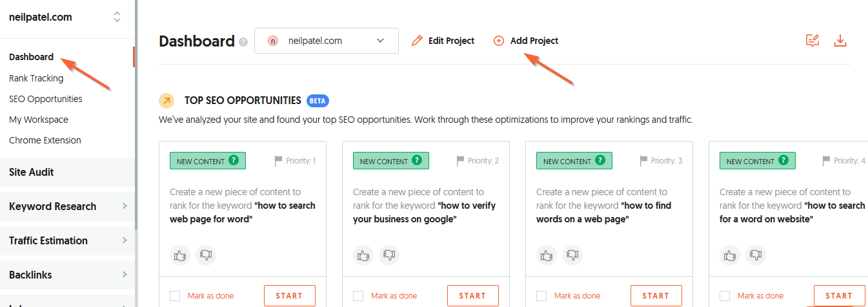Expand the Keyword Research sidebar section

coord(68,207)
